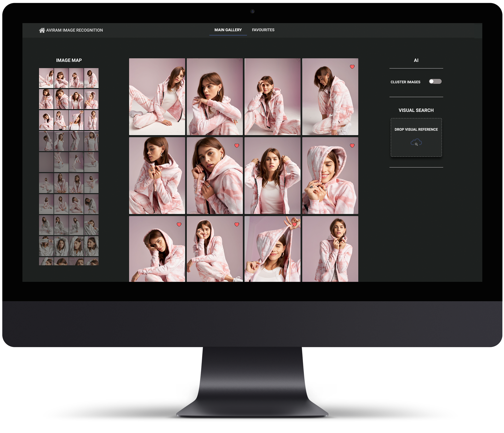504x433 pixels.
Task: Switch to the Favourites tab
Action: tap(263, 30)
